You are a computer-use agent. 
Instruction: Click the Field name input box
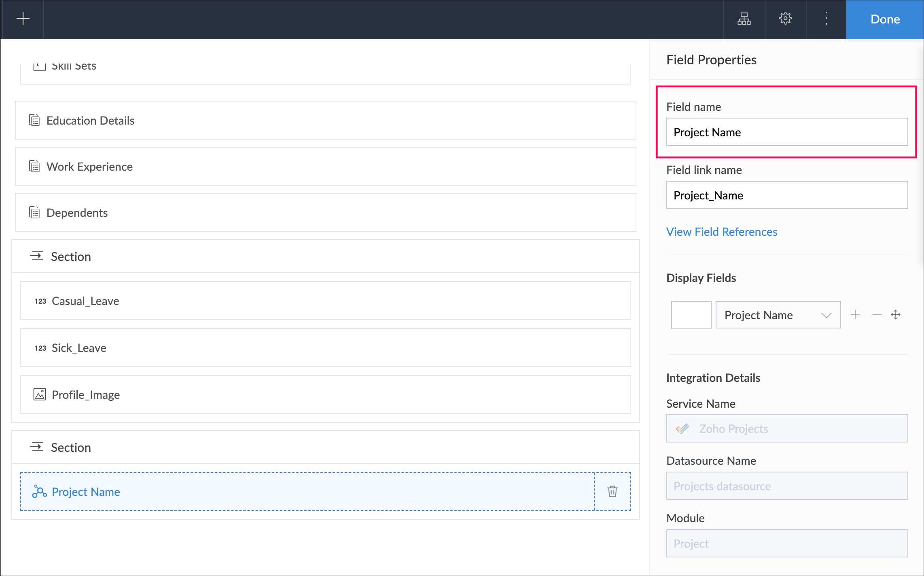[x=786, y=132]
